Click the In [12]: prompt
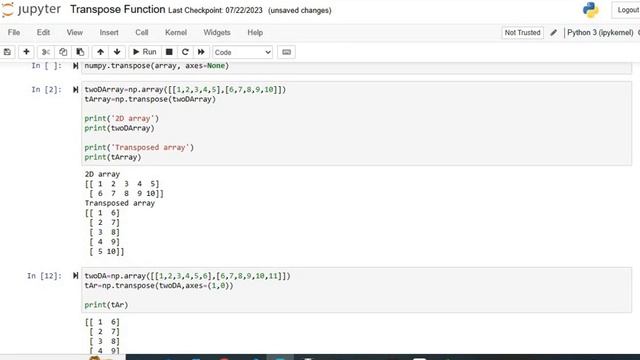640x360 pixels. (x=44, y=276)
